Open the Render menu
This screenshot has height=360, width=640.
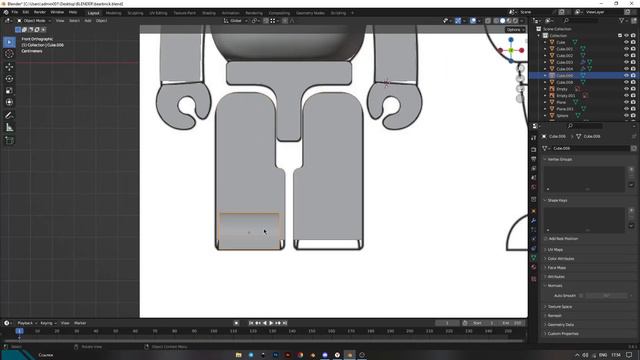[x=40, y=12]
